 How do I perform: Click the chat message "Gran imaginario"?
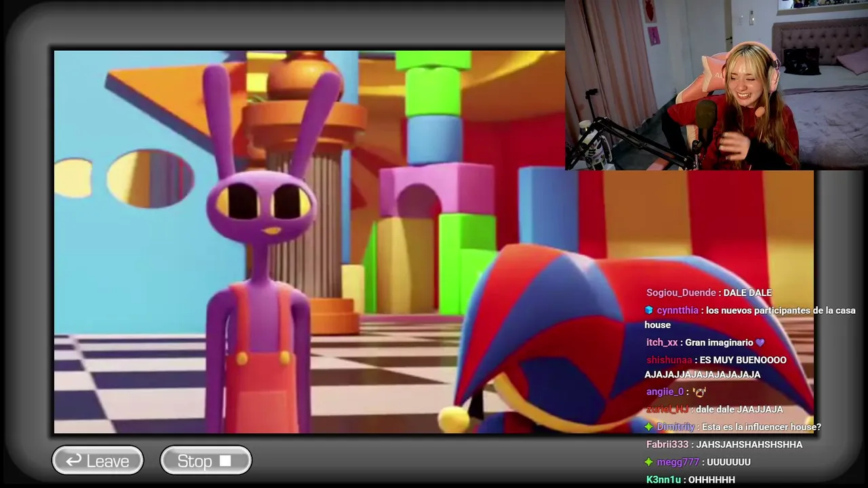(719, 343)
